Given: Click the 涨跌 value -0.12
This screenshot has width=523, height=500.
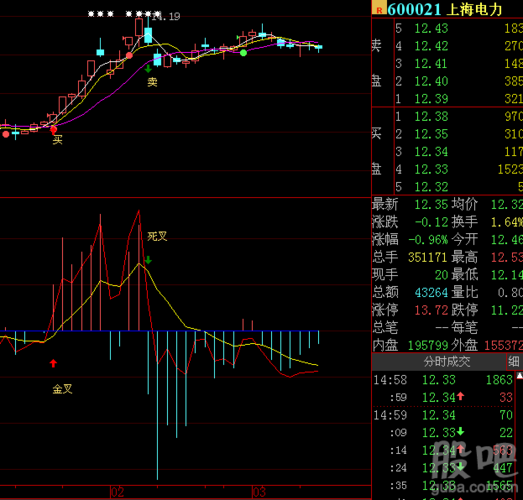Looking at the screenshot, I should click(431, 222).
